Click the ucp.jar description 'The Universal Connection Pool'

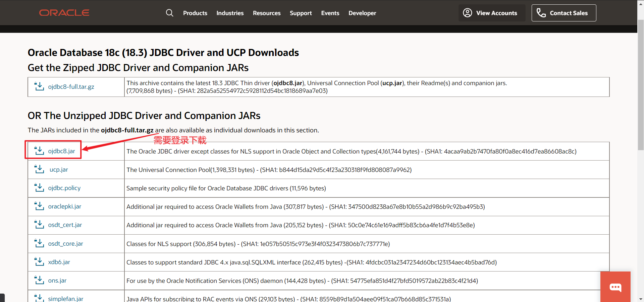[x=269, y=170]
